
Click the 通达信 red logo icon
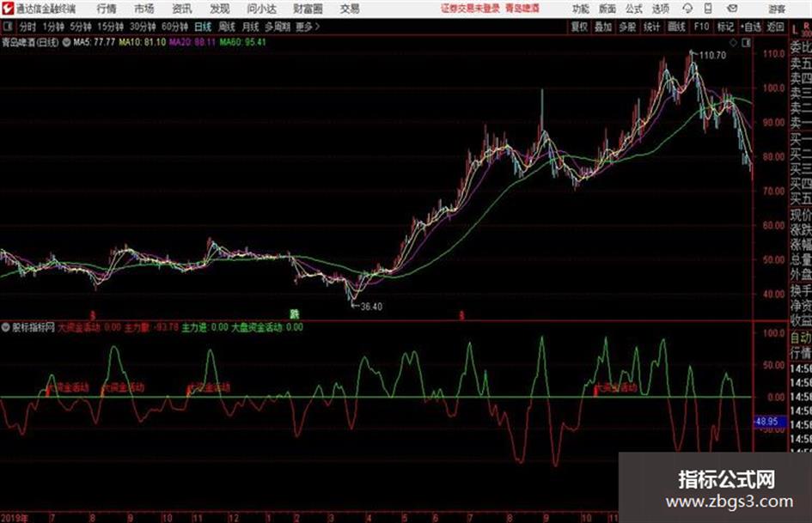coord(8,9)
